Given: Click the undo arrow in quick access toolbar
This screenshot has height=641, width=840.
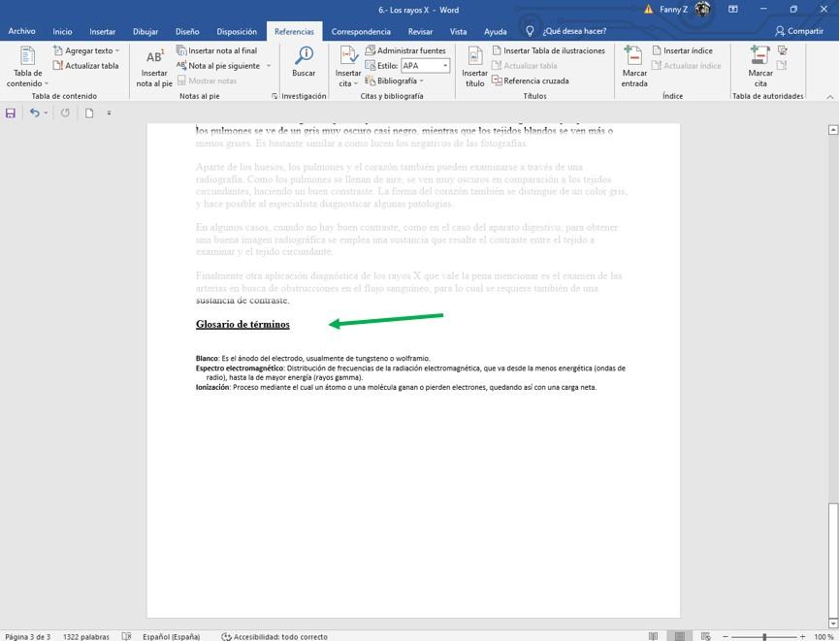Looking at the screenshot, I should [x=34, y=113].
